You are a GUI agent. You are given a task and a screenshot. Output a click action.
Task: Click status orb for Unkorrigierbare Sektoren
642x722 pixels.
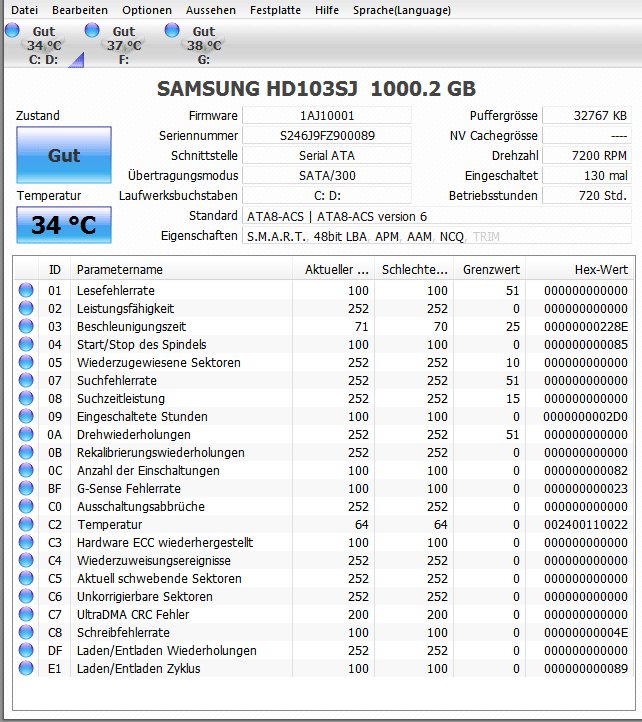coord(26,596)
